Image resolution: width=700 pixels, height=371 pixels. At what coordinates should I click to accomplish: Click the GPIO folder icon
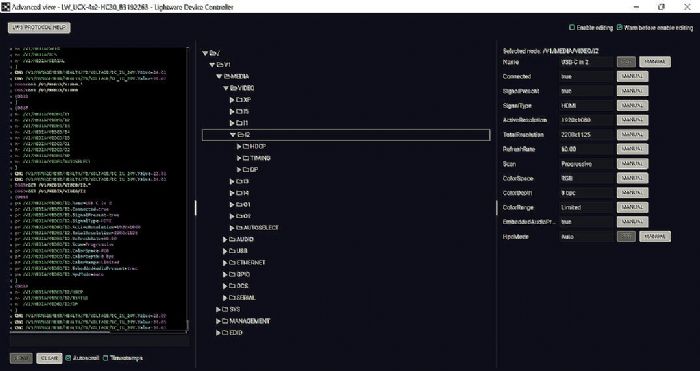click(x=232, y=275)
